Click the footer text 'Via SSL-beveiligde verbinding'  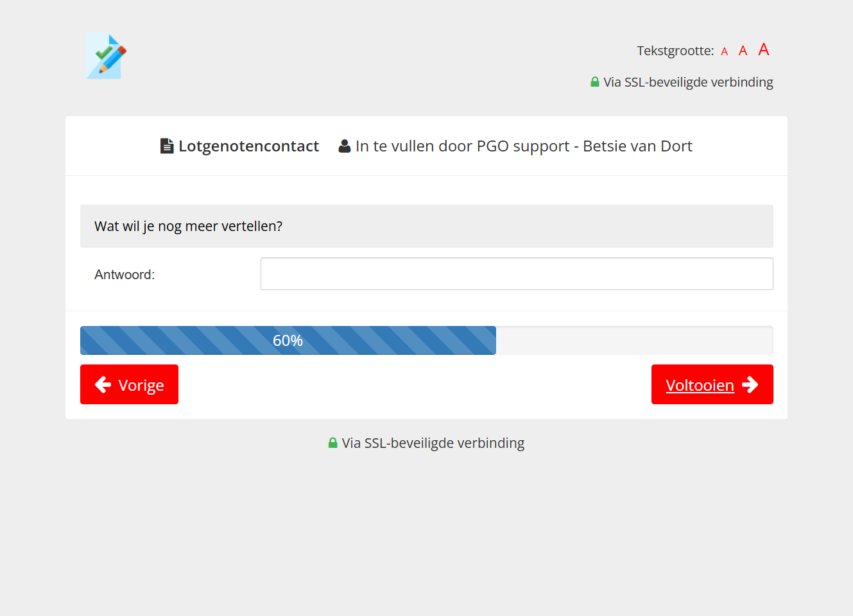433,443
